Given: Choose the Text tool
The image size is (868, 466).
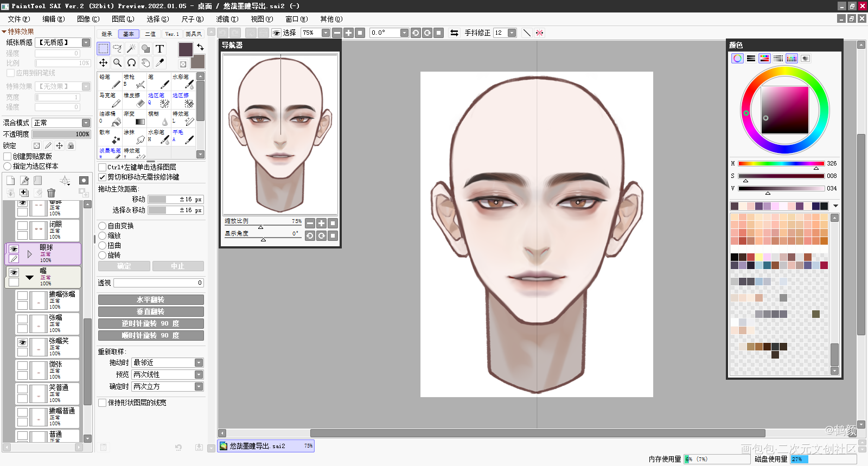Looking at the screenshot, I should [159, 49].
